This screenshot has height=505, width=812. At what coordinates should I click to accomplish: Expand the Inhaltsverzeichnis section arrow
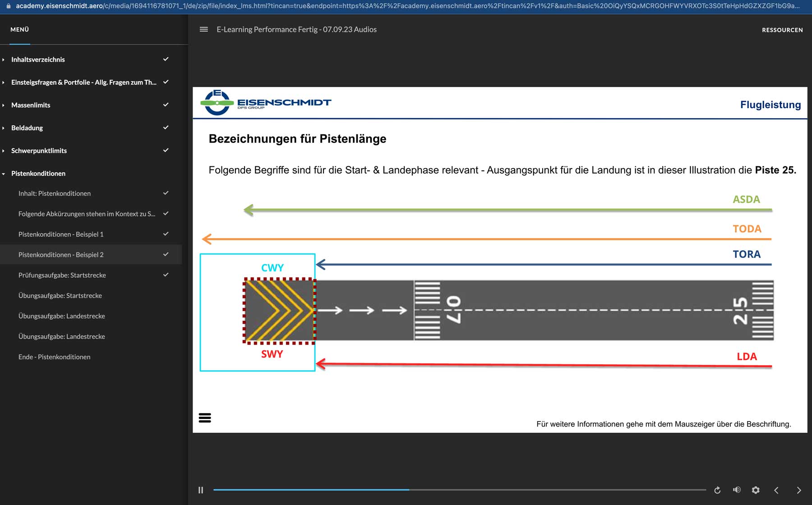4,60
